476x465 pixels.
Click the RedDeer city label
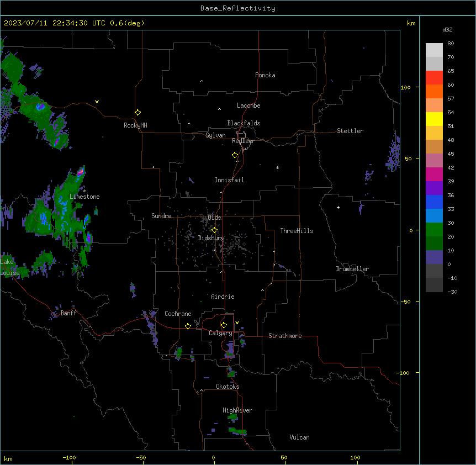pos(243,141)
